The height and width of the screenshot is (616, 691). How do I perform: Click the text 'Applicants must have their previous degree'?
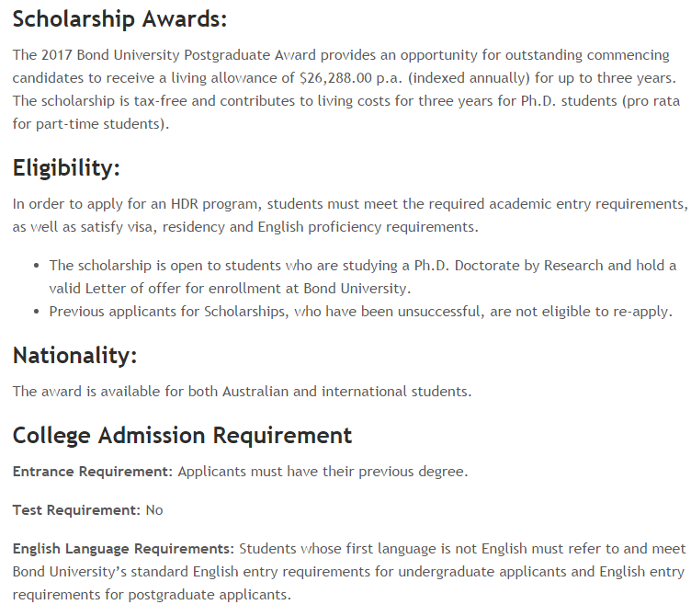pyautogui.click(x=321, y=472)
